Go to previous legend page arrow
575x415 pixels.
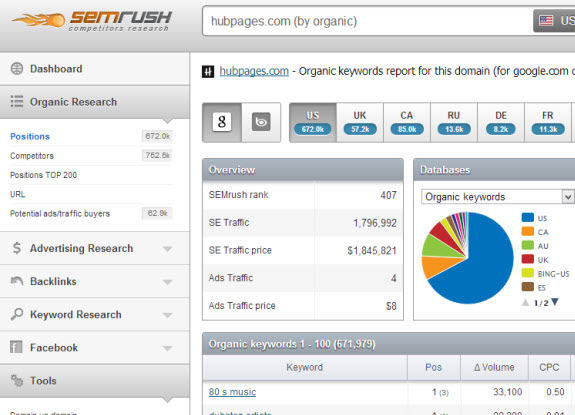click(525, 302)
